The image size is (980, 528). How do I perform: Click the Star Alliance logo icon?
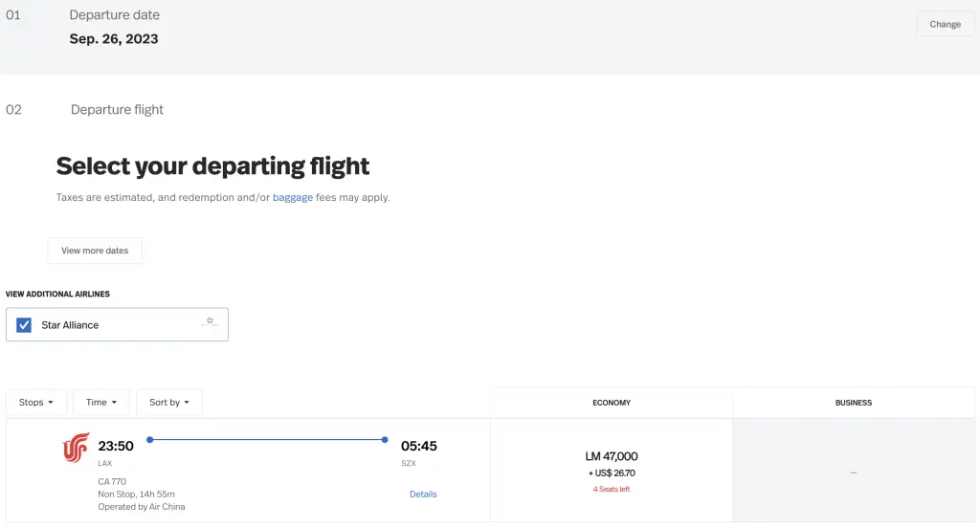(210, 321)
